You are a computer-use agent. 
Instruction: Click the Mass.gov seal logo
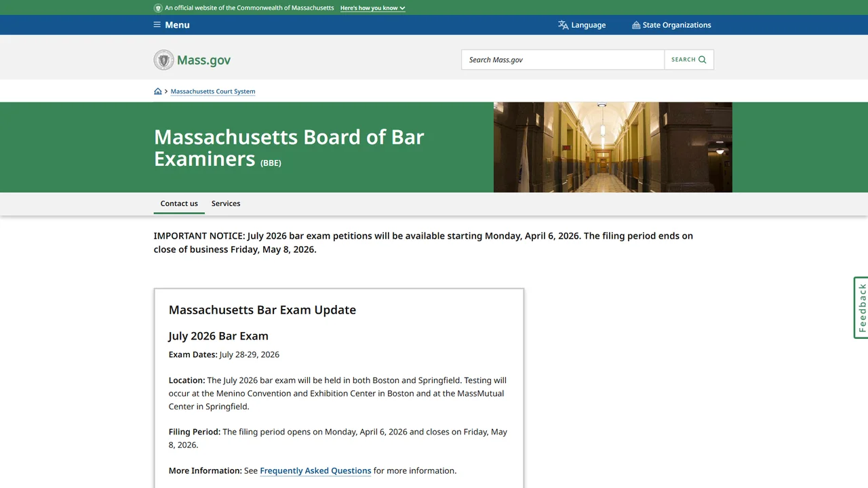tap(163, 60)
